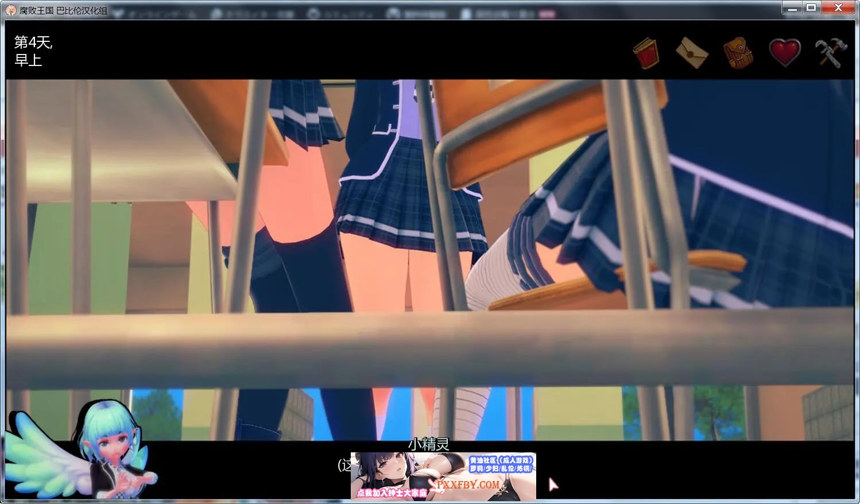860x504 pixels.
Task: Click the window title 腐败王国 巴比伦汉化组
Action: (x=63, y=10)
